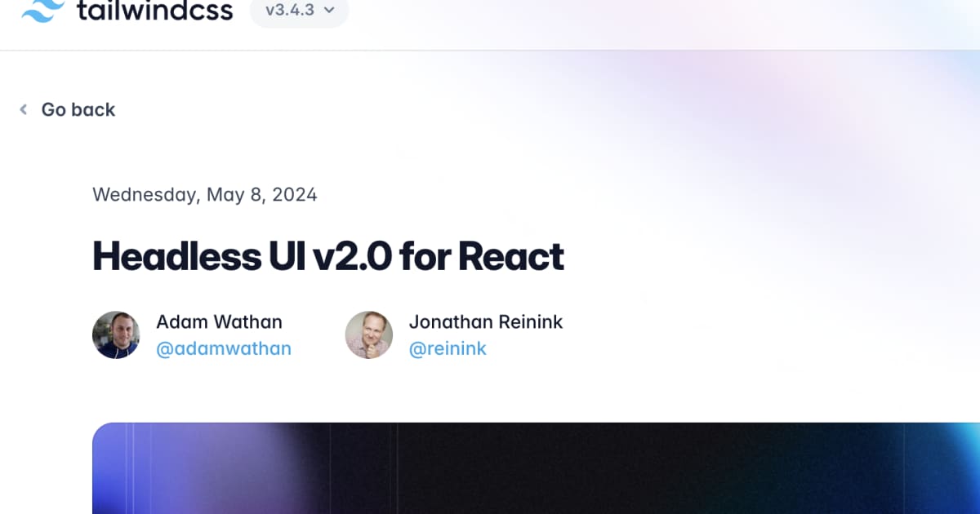
Task: Click Adam Wathan's circular profile avatar
Action: 116,335
